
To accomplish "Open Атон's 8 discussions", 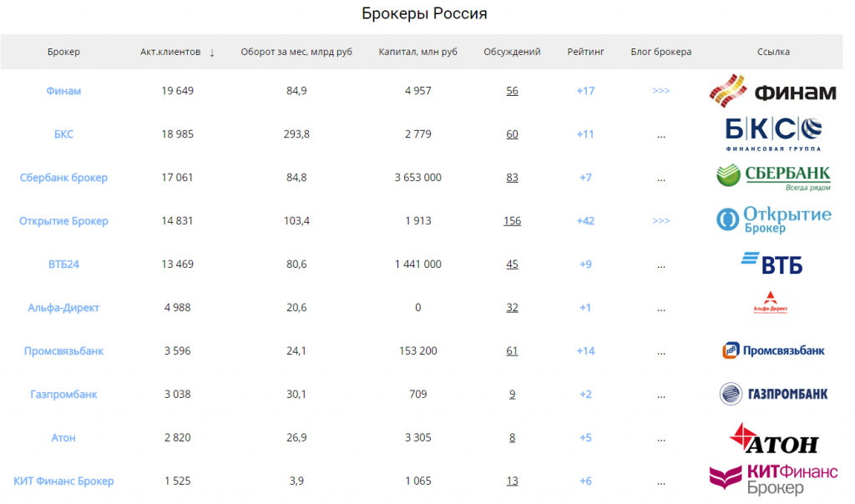I will click(x=512, y=437).
